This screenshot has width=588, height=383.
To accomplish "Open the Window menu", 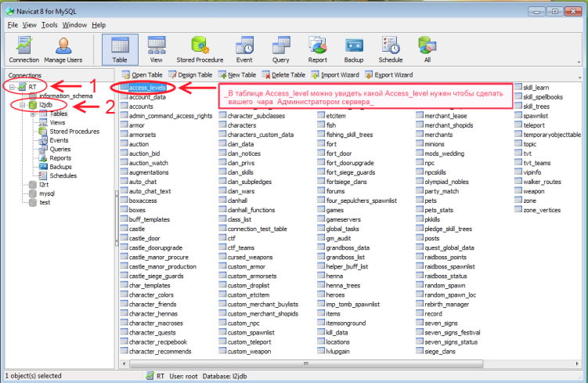I will 74,25.
